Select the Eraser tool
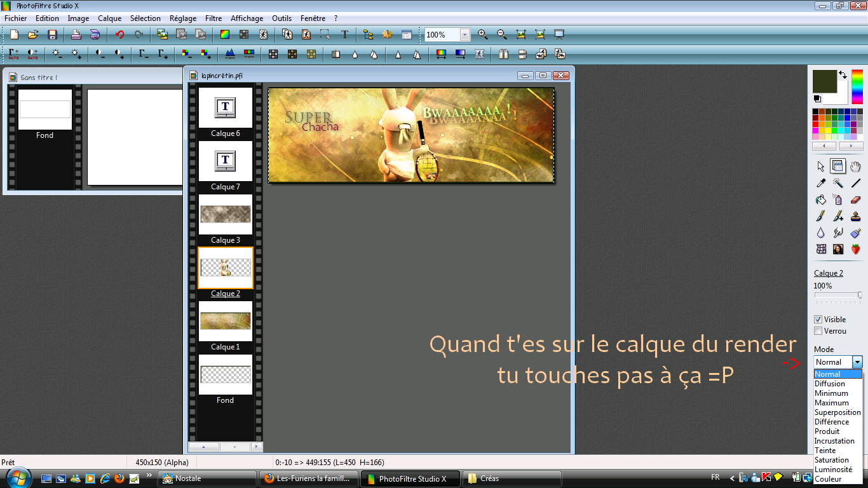 tap(855, 200)
